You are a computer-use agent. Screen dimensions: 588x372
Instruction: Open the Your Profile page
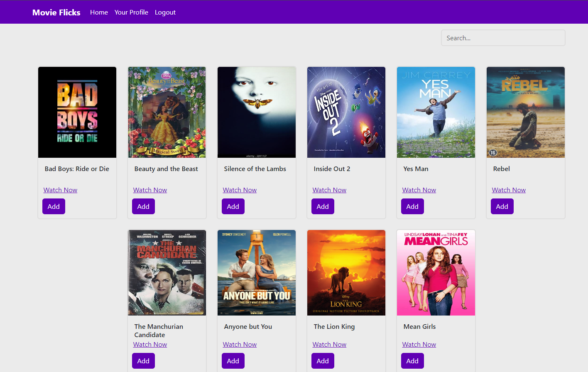coord(131,12)
